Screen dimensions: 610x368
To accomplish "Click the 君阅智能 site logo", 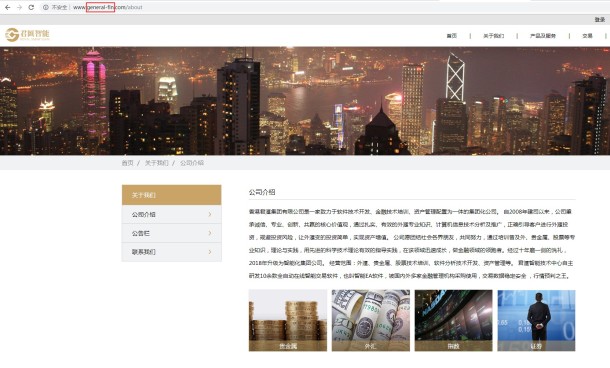I will click(x=27, y=35).
